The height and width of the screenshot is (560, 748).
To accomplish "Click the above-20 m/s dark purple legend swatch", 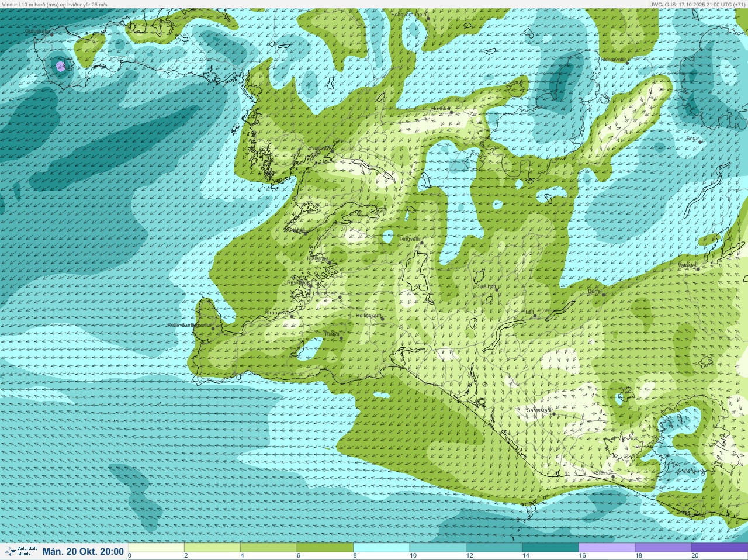I will tap(719, 548).
